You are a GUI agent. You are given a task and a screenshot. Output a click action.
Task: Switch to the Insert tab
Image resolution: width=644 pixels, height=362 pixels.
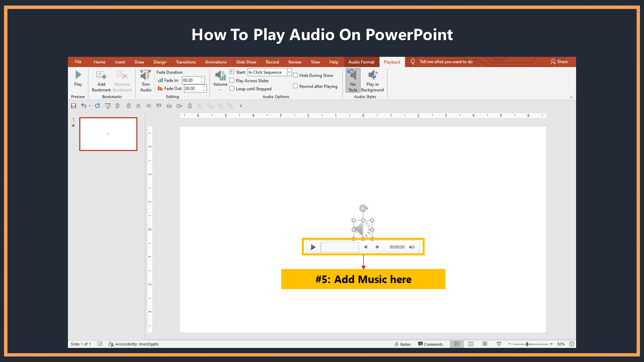(120, 62)
